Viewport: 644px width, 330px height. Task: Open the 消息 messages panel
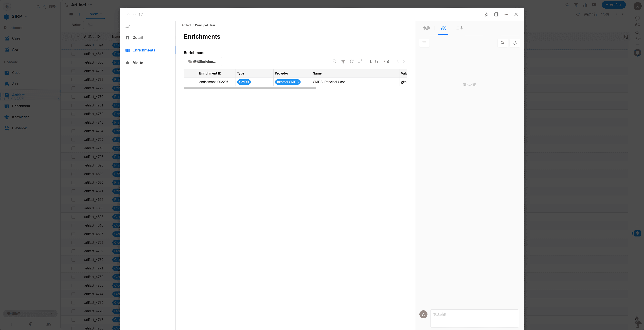(x=637, y=21)
